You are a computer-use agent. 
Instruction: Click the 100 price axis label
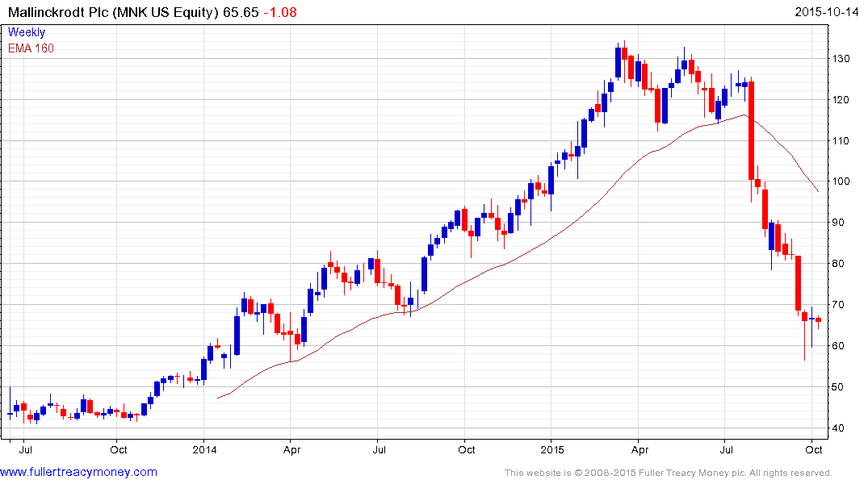[x=841, y=181]
